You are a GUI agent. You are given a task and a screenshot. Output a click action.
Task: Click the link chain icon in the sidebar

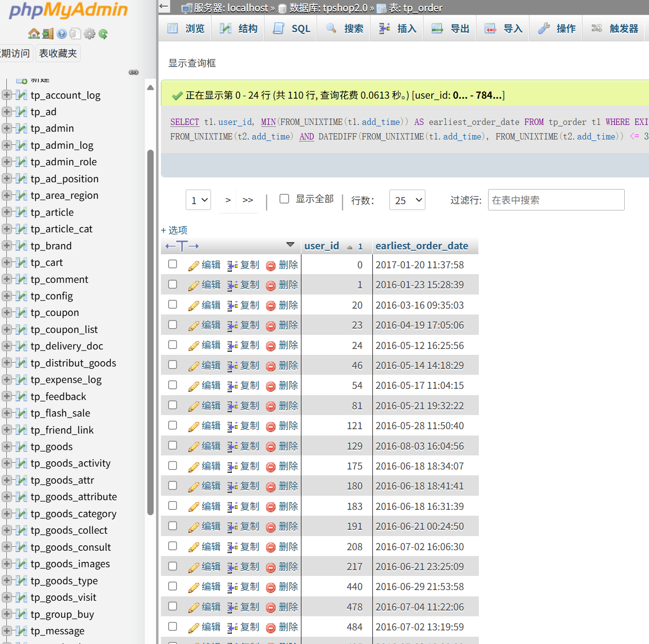coord(134,72)
